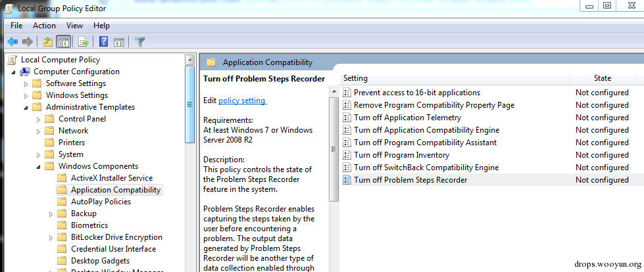The height and width of the screenshot is (272, 644).
Task: Expand the BitLocker Drive Encryption node
Action: 51,238
